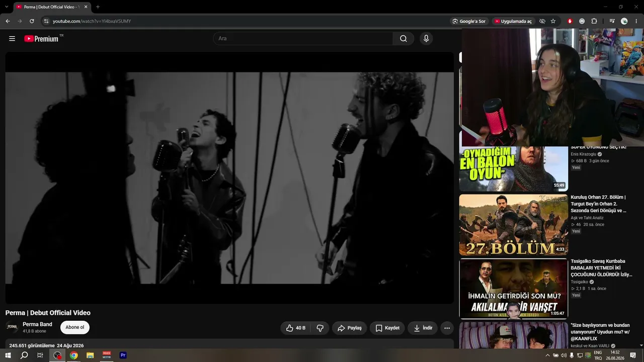Open the Chrome three-dot menu

pyautogui.click(x=636, y=21)
